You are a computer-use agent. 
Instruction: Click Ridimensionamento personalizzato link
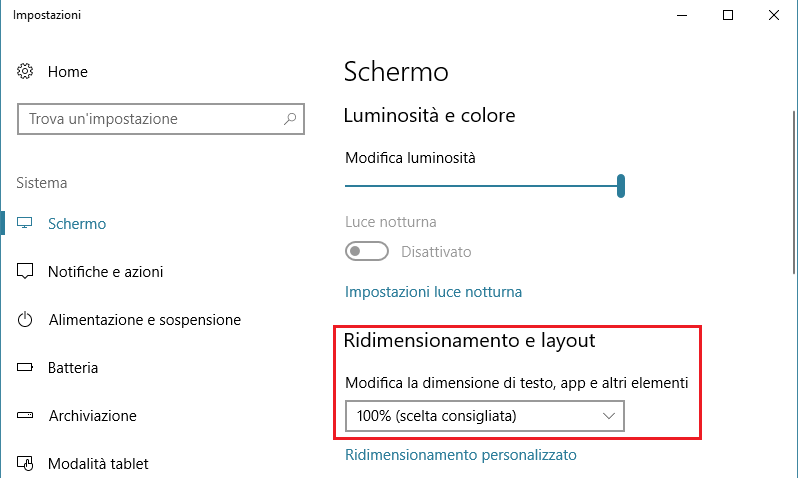pyautogui.click(x=460, y=455)
